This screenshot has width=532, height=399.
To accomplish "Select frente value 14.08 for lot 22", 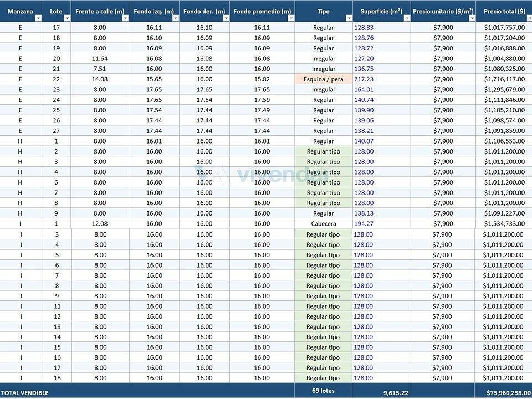I will (x=100, y=79).
